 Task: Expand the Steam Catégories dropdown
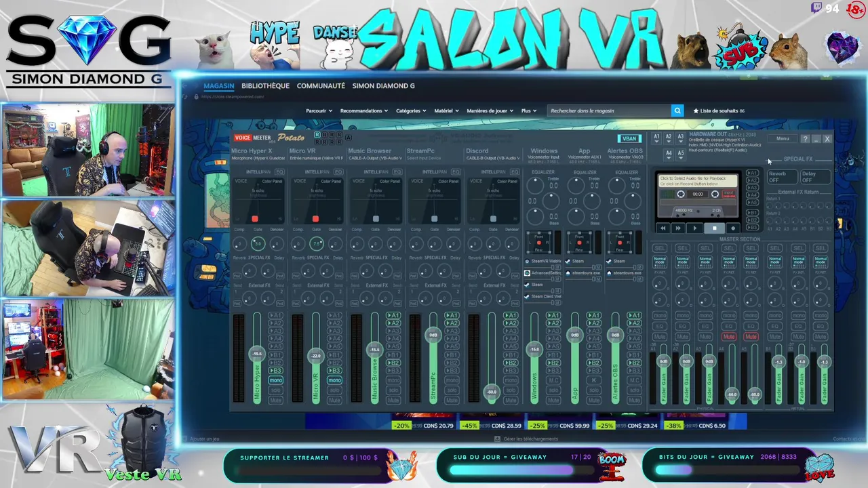411,110
